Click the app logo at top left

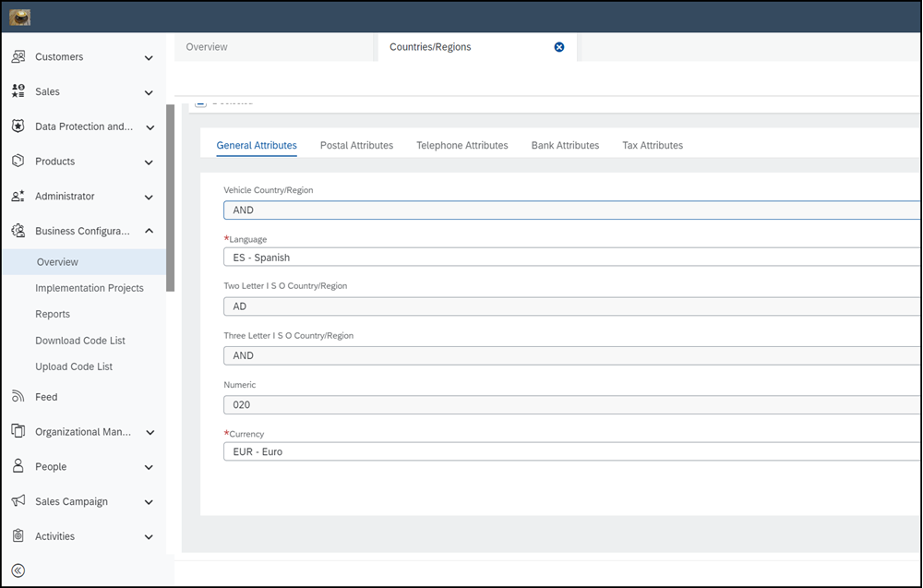(19, 17)
